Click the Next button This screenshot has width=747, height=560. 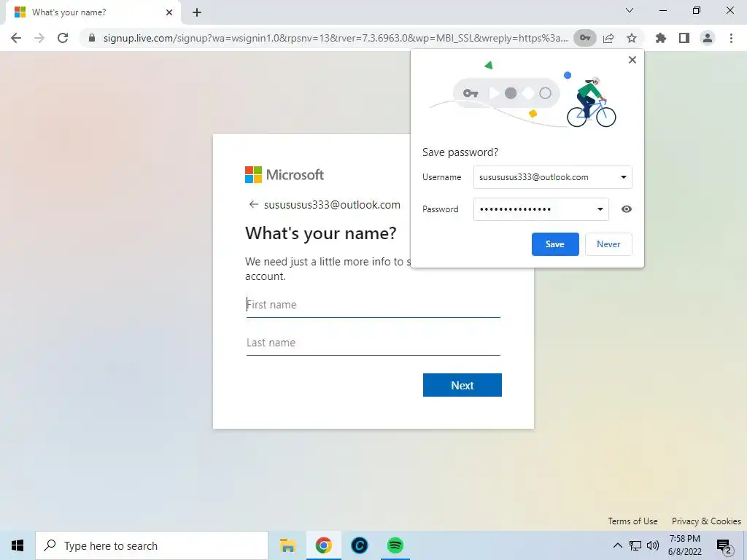462,385
